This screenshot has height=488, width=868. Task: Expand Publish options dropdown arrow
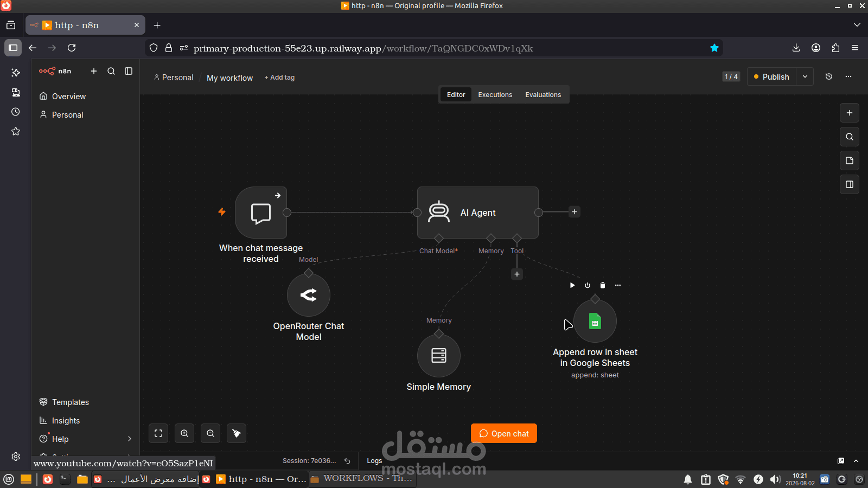coord(805,76)
